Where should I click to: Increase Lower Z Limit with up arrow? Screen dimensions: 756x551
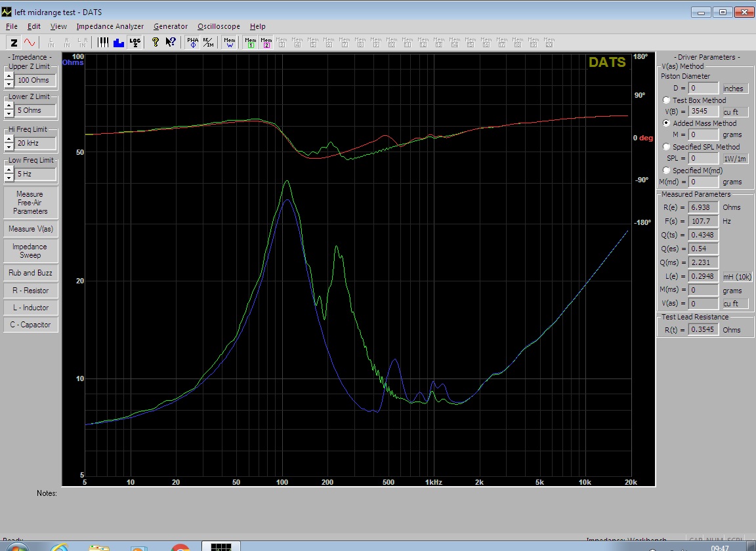coord(9,106)
